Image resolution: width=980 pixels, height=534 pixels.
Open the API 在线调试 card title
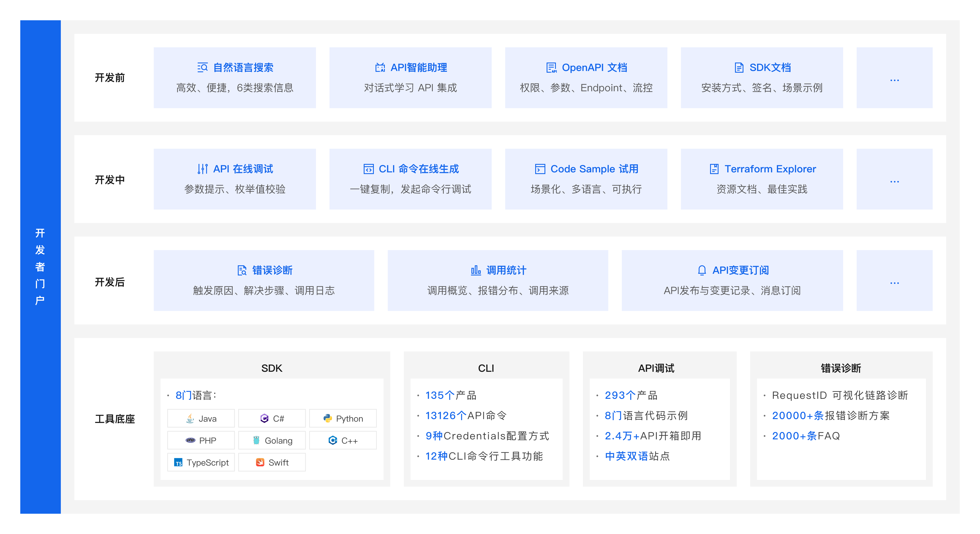[243, 169]
